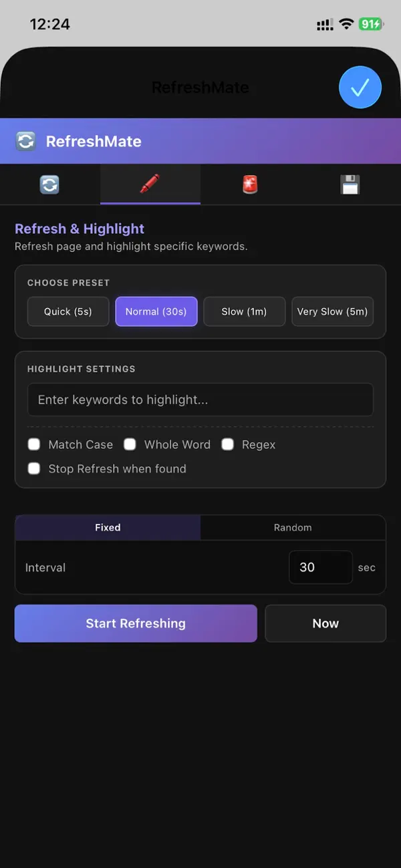Tap the Now button to refresh immediately
The width and height of the screenshot is (401, 868).
click(x=325, y=623)
